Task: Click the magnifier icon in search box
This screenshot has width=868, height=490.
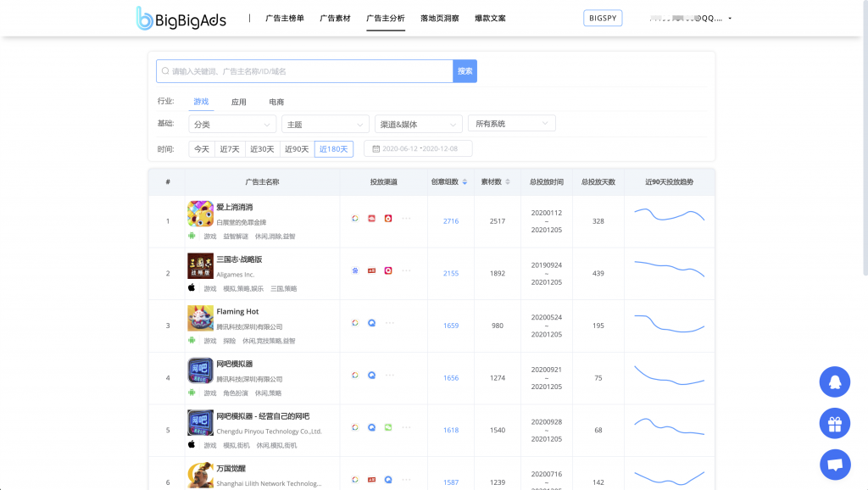Action: (165, 71)
